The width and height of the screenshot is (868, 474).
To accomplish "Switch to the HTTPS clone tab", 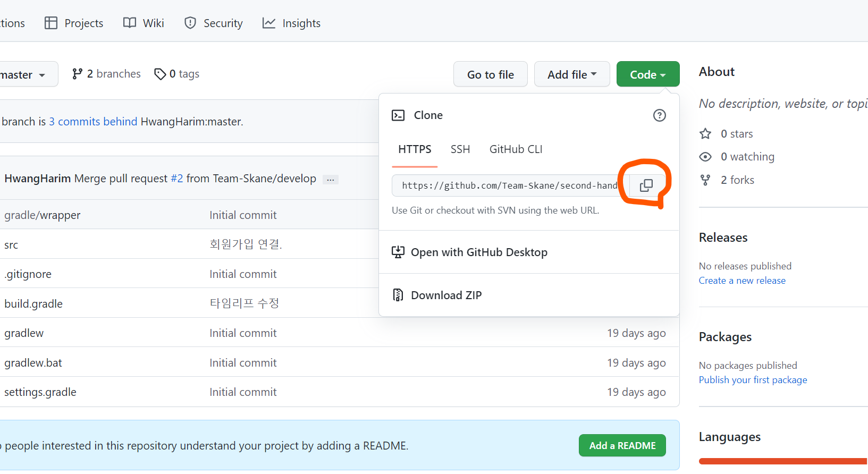I will tap(415, 150).
